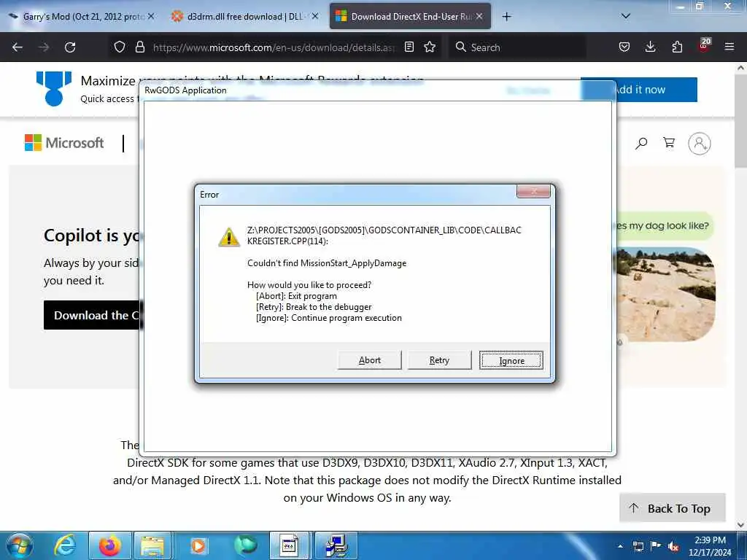Click the page vertical scrollbar thumb
747x560 pixels.
click(x=740, y=122)
